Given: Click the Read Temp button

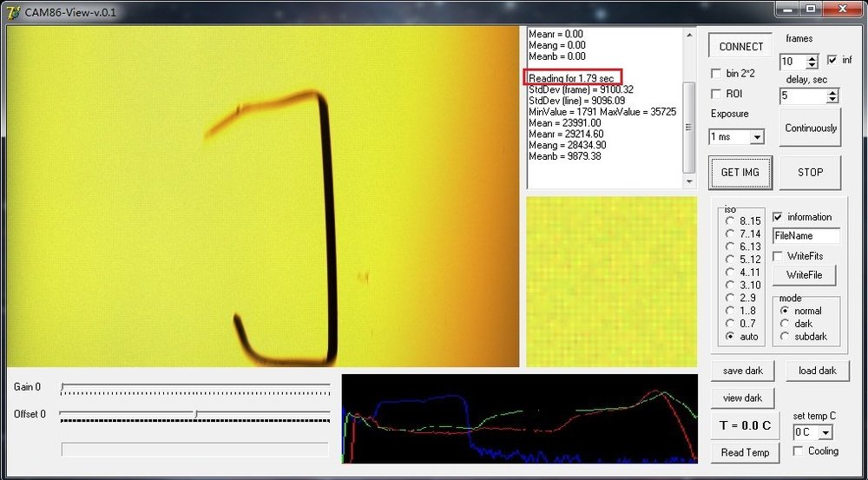Looking at the screenshot, I should pyautogui.click(x=745, y=452).
